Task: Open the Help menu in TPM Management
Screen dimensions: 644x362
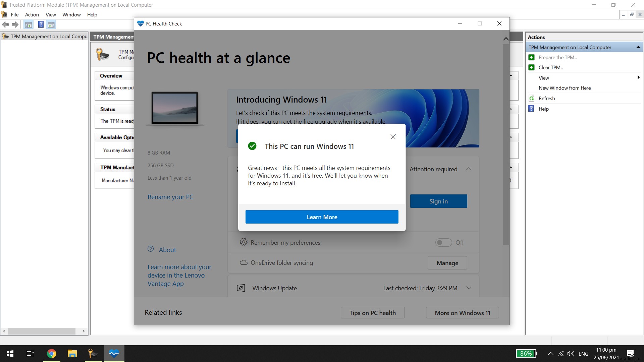Action: 92,15
